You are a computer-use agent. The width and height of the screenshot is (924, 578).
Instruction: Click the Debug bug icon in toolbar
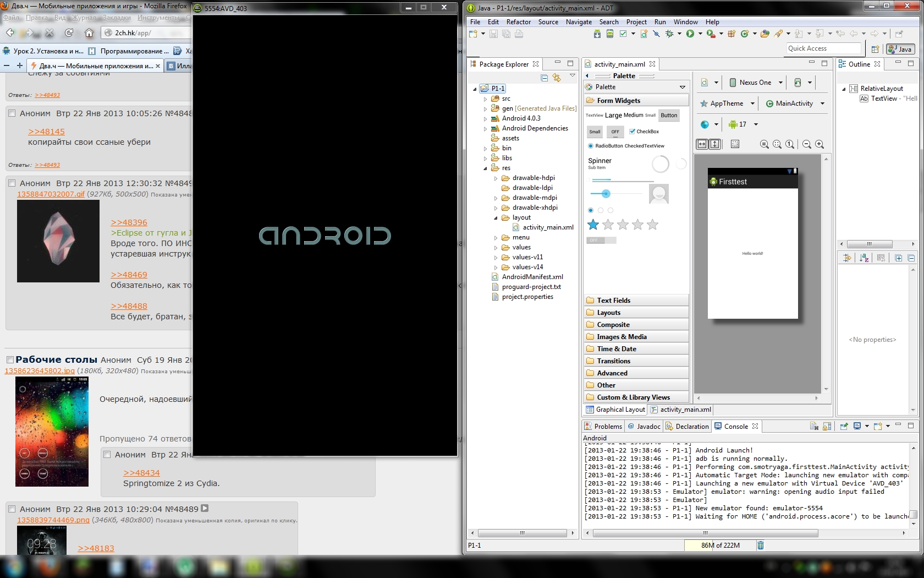pos(669,34)
